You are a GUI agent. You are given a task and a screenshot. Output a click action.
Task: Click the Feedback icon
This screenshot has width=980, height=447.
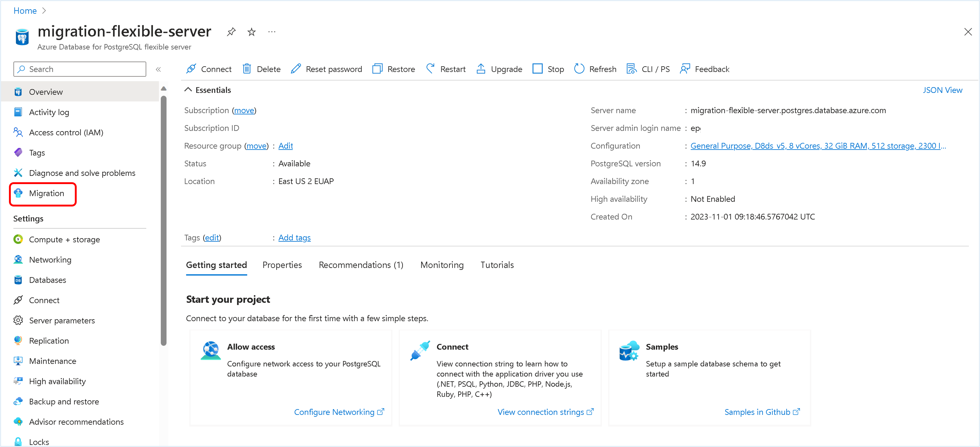click(x=685, y=69)
